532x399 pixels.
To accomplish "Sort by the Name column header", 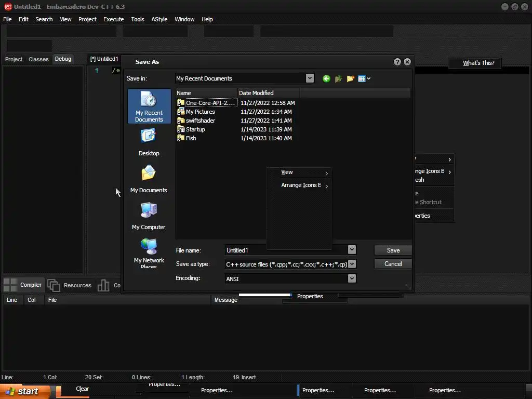I will [206, 93].
